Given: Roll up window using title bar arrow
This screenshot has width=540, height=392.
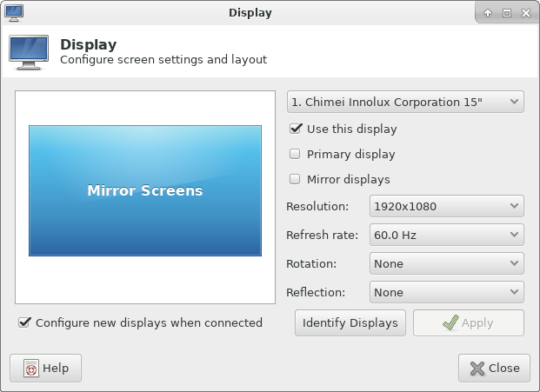Looking at the screenshot, I should (x=488, y=13).
